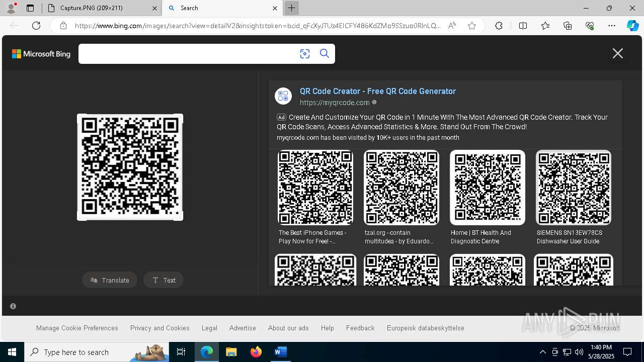Screen dimensions: 644x362
Task: Open Manage Cookie Preferences
Action: pos(77,328)
